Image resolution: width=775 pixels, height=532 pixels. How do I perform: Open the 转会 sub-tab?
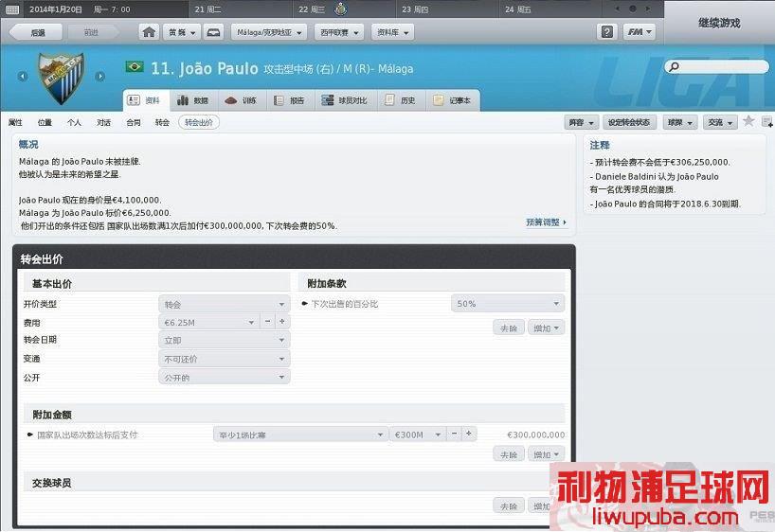(x=162, y=122)
